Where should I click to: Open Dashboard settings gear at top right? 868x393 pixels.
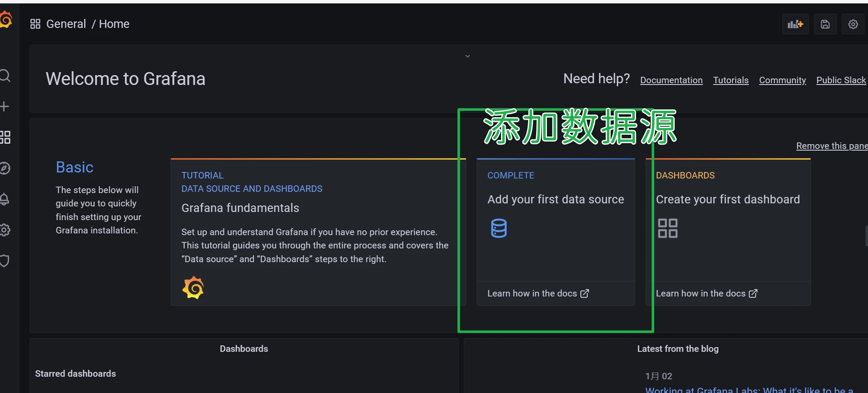point(853,24)
